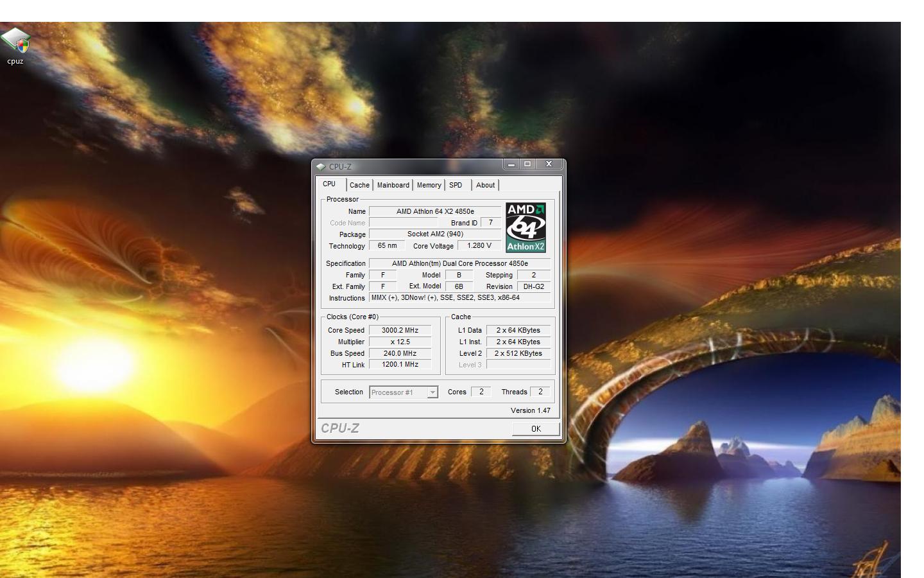The width and height of the screenshot is (924, 578).
Task: Switch to the Cache tab
Action: (x=359, y=185)
